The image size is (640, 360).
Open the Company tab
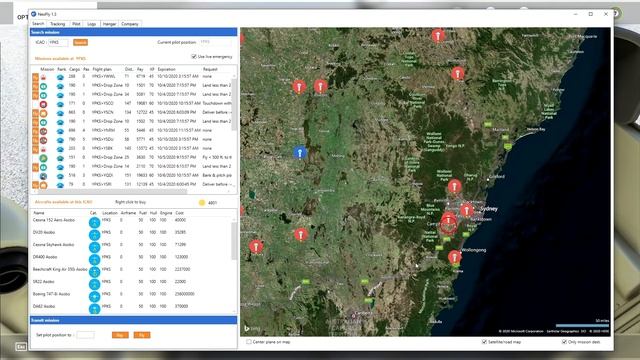130,24
